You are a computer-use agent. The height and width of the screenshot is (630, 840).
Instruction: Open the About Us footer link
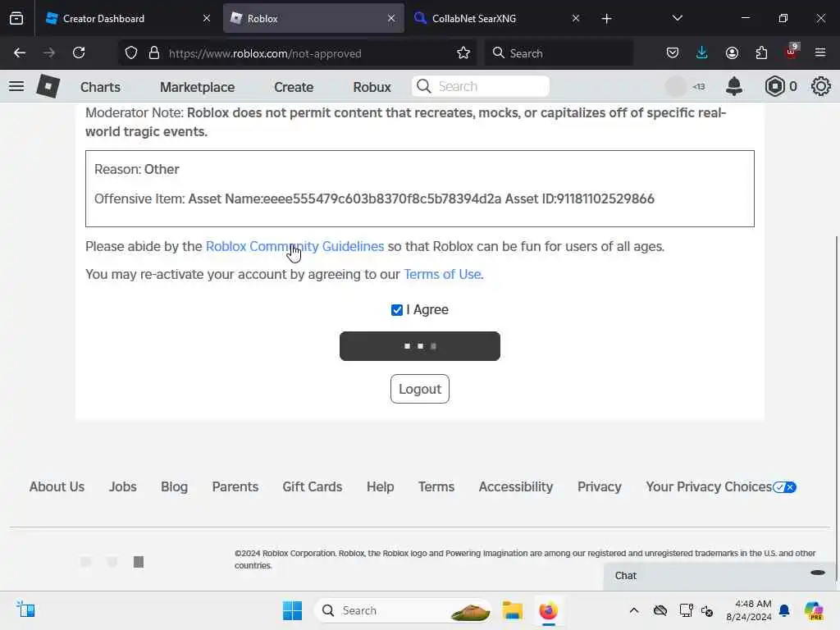pos(57,487)
